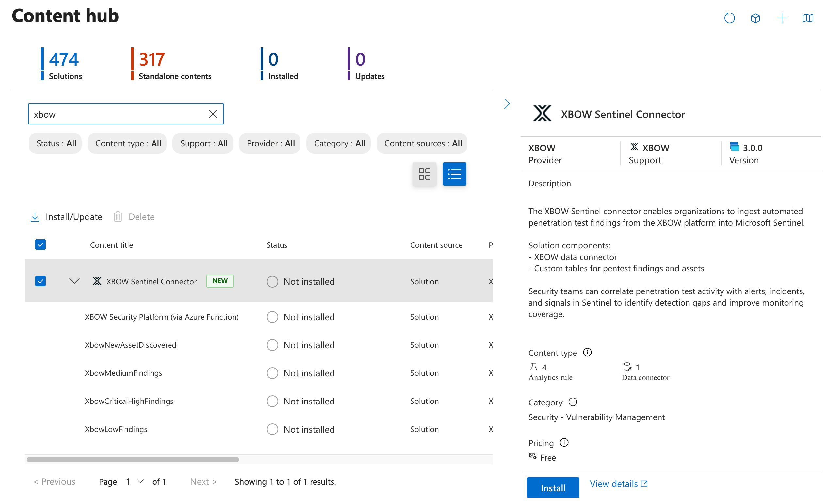Open the solution package icon in toolbar
The image size is (827, 504).
point(755,18)
